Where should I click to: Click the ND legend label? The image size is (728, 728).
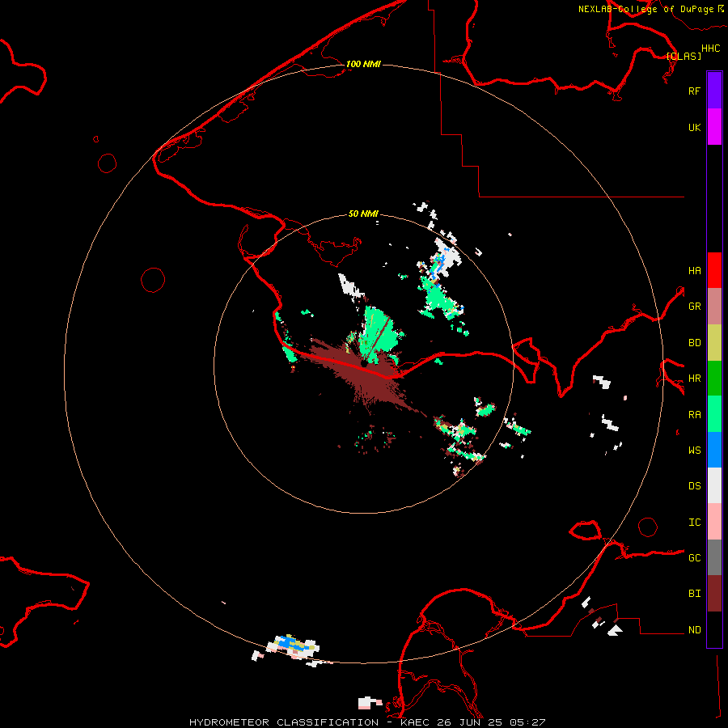[694, 630]
